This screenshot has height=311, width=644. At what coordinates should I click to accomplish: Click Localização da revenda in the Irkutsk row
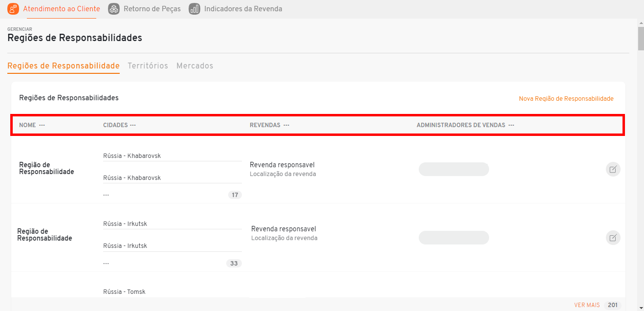284,238
